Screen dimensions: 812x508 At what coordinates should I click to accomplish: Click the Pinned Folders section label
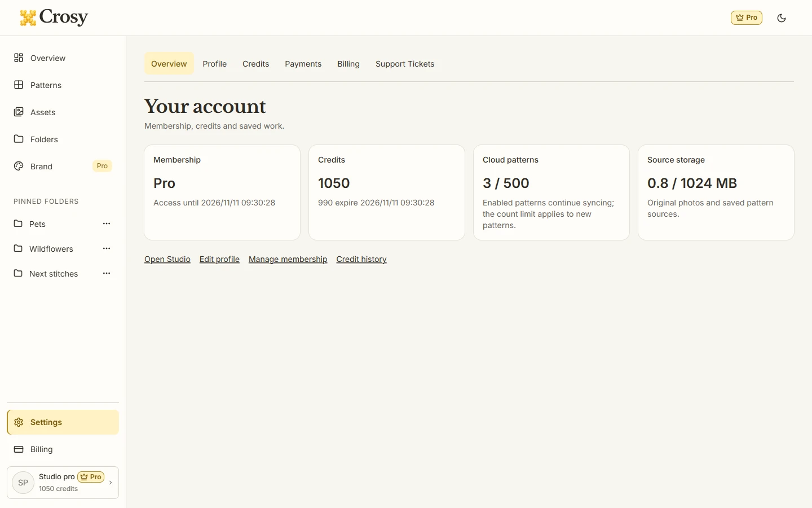tap(46, 202)
